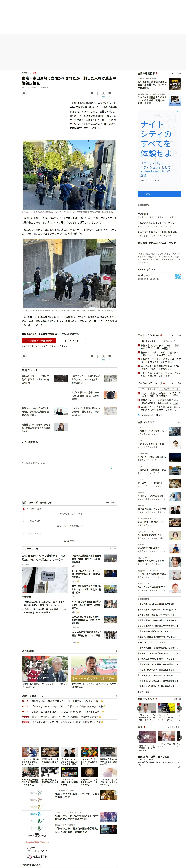Click 記事 breadcrumb link
Screen dimensions: 186x868
pos(34,73)
